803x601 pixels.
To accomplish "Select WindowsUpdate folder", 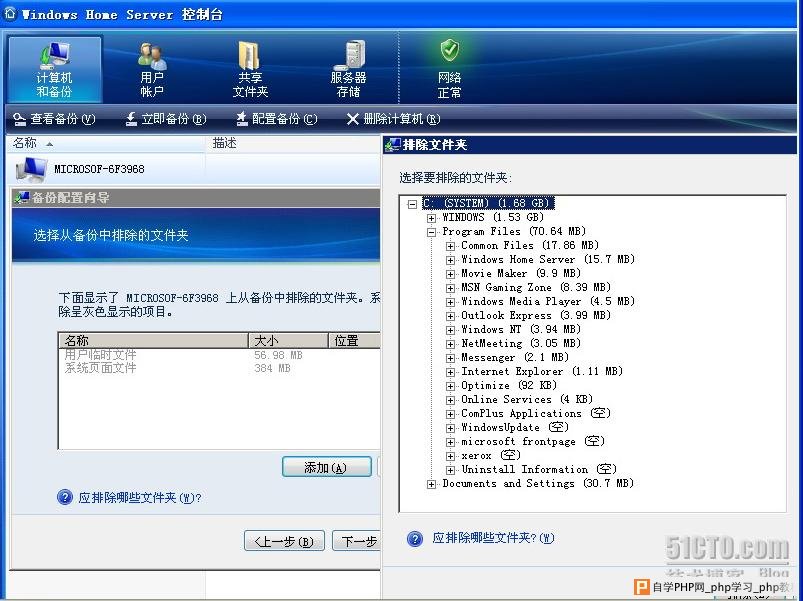I will 515,427.
